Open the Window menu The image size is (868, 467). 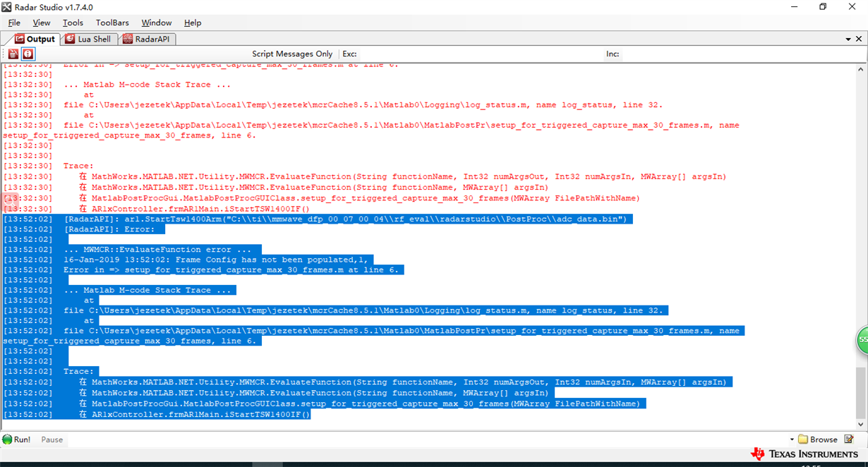(157, 23)
